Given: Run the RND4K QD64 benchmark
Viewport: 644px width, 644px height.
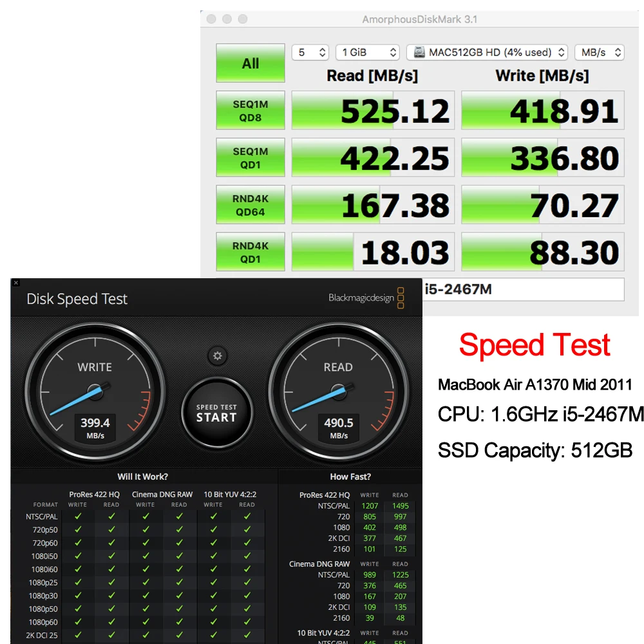Looking at the screenshot, I should coord(250,205).
